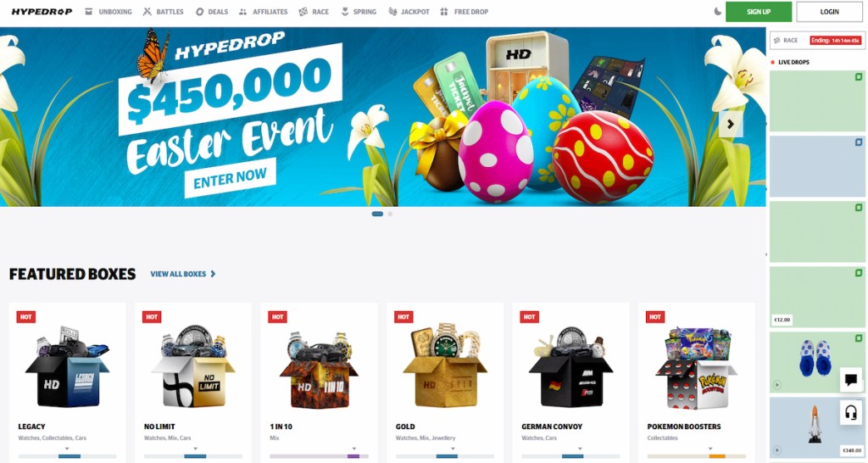Select the first banner slide dot

pyautogui.click(x=377, y=214)
